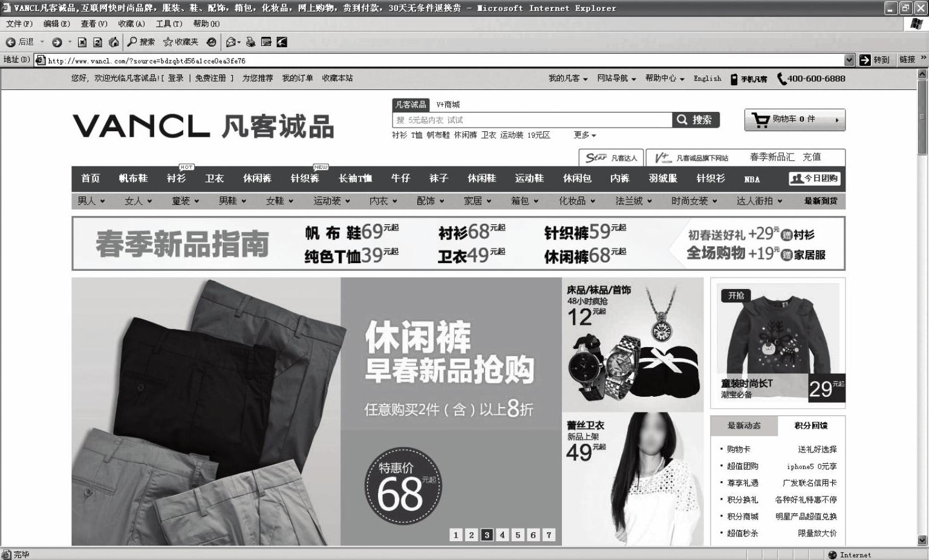Select banner slide number 5
The height and width of the screenshot is (560, 929).
(518, 535)
